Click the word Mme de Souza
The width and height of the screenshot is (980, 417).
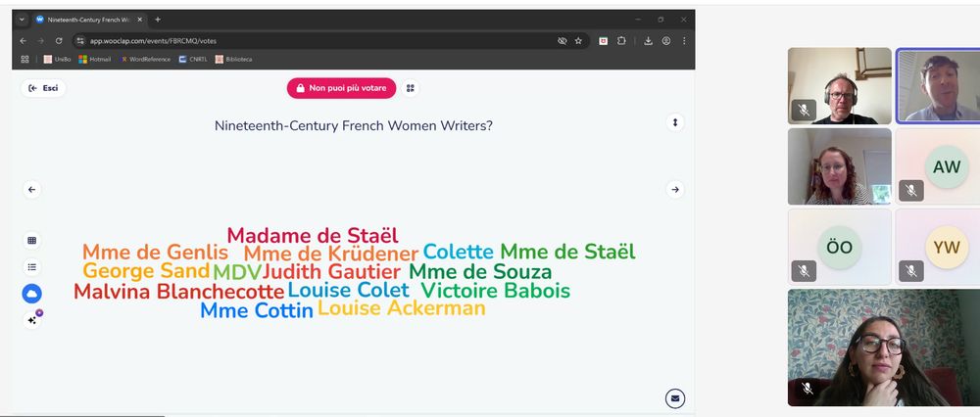click(480, 271)
